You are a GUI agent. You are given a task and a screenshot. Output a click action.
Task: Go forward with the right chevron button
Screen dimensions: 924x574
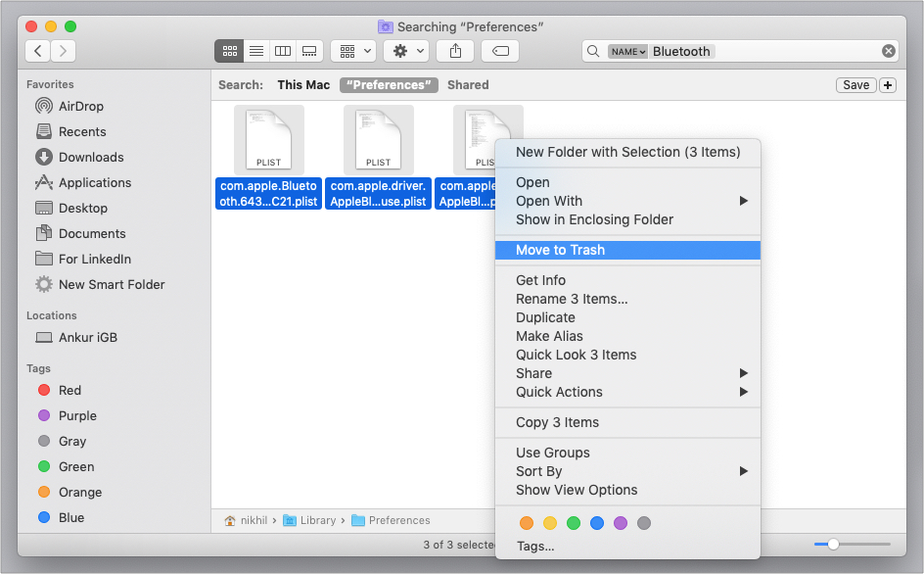point(63,51)
